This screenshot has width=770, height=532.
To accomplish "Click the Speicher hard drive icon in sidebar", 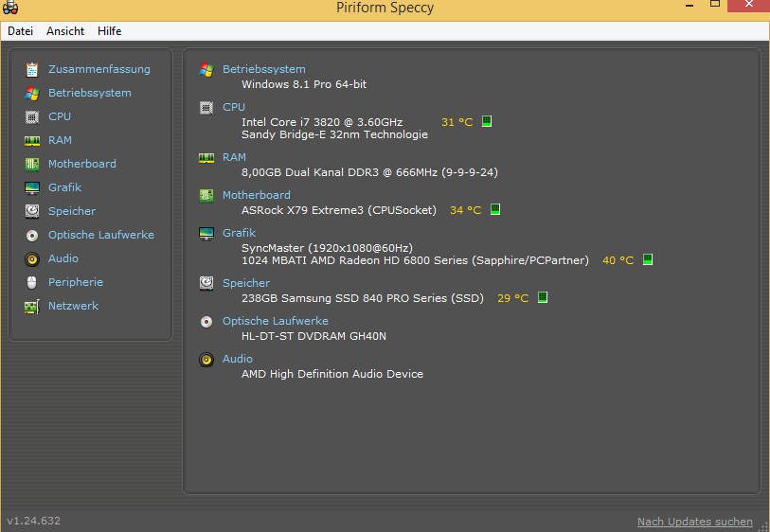I will [x=32, y=211].
